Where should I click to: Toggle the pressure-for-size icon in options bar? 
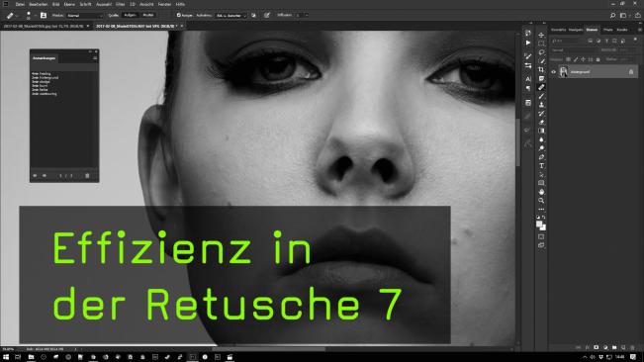tap(267, 15)
